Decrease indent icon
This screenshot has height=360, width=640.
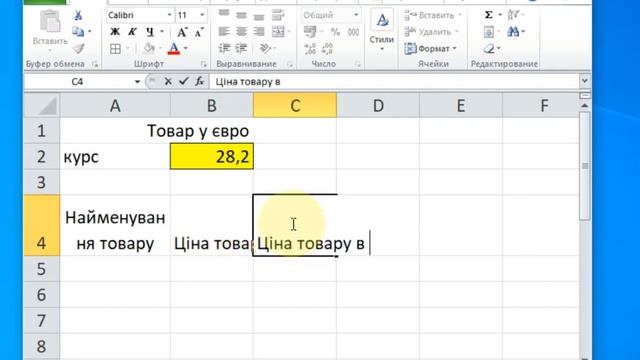[224, 49]
